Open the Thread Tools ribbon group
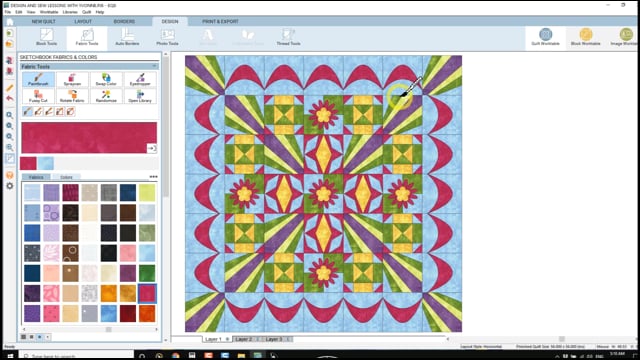This screenshot has width=640, height=360. tap(288, 37)
